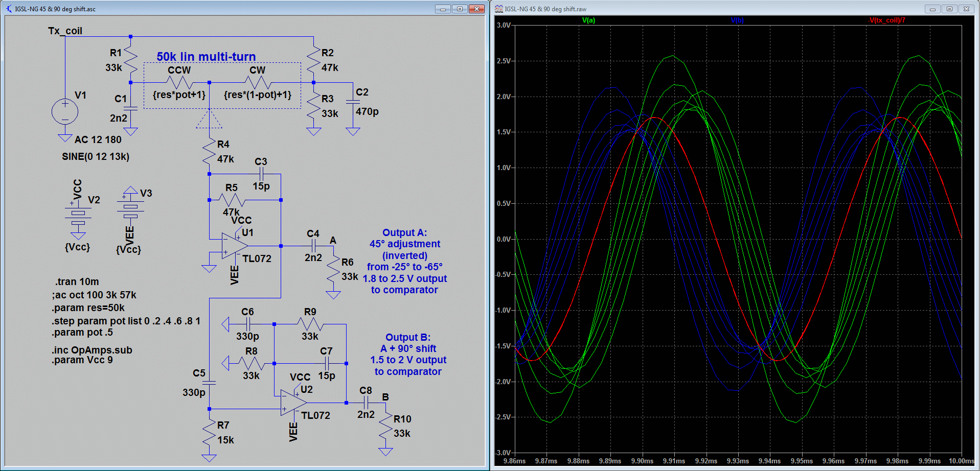Click the .tran 10m simulation directive
980x471 pixels.
tap(77, 281)
